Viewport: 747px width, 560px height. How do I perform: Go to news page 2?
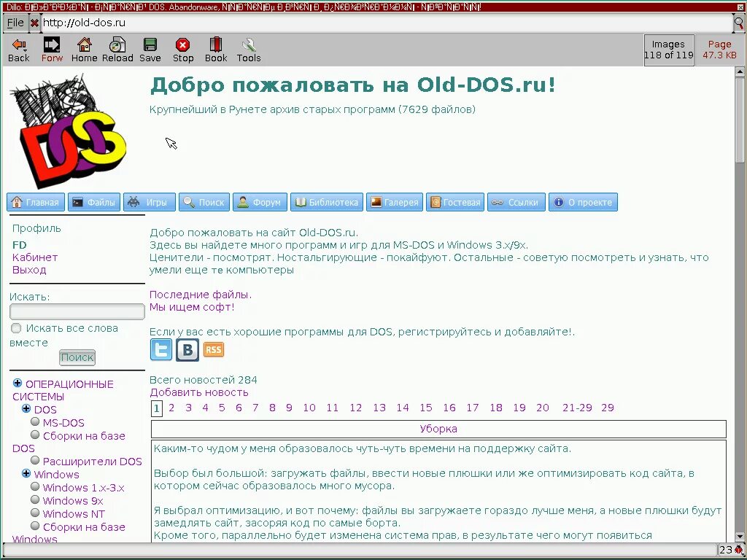(171, 408)
